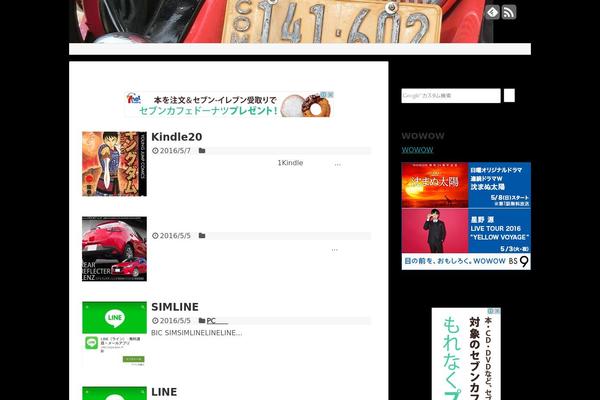Image resolution: width=600 pixels, height=400 pixels.
Task: Click the WOWOW sidebar heading
Action: coord(423,136)
